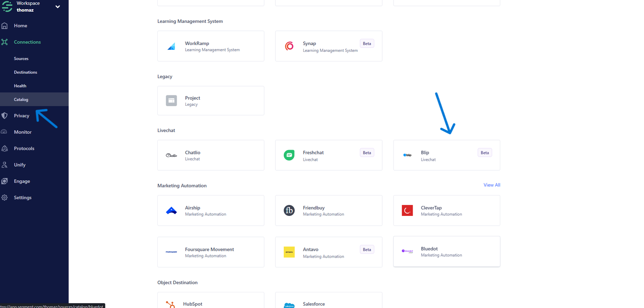Click the Friendbuy fb logo
This screenshot has height=308, width=644.
pos(289,210)
